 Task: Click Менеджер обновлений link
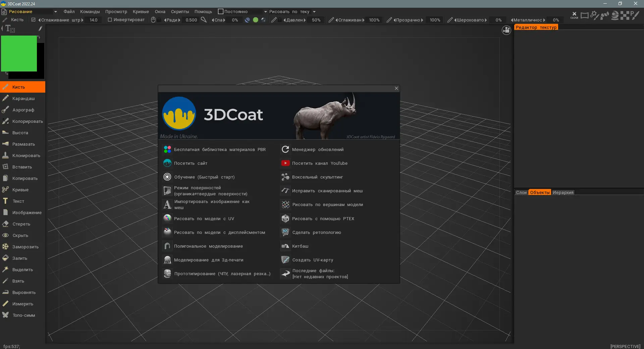318,150
